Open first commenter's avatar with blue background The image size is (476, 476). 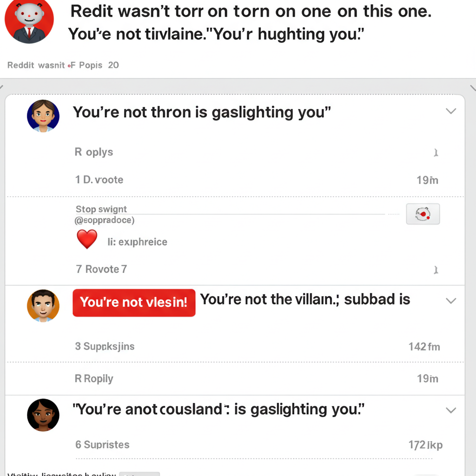point(43,116)
